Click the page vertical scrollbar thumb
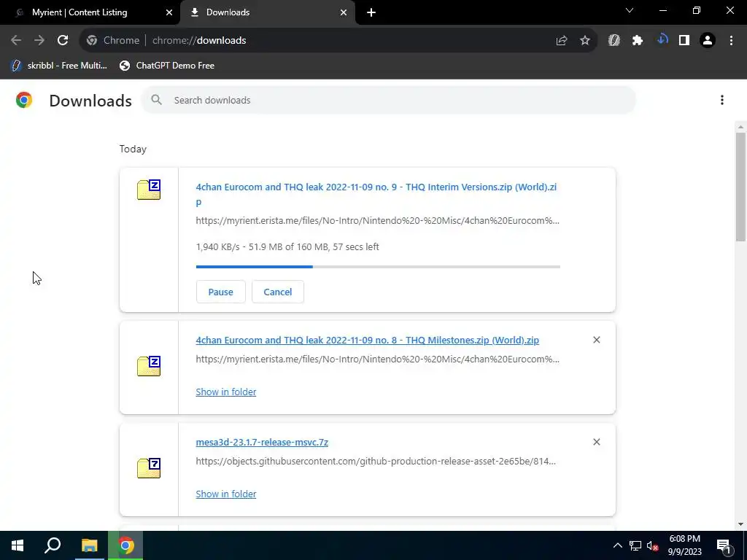 tap(740, 187)
